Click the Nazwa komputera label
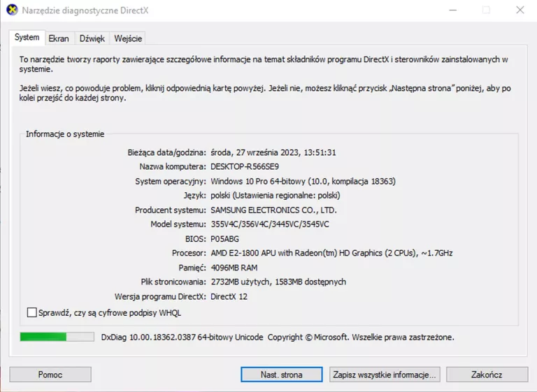Image resolution: width=537 pixels, height=392 pixels. pyautogui.click(x=173, y=167)
